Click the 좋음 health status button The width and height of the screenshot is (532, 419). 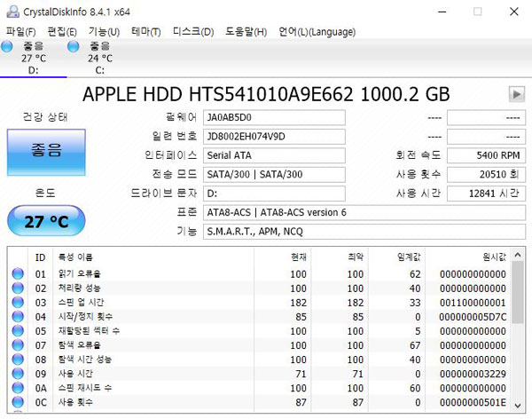click(x=46, y=152)
